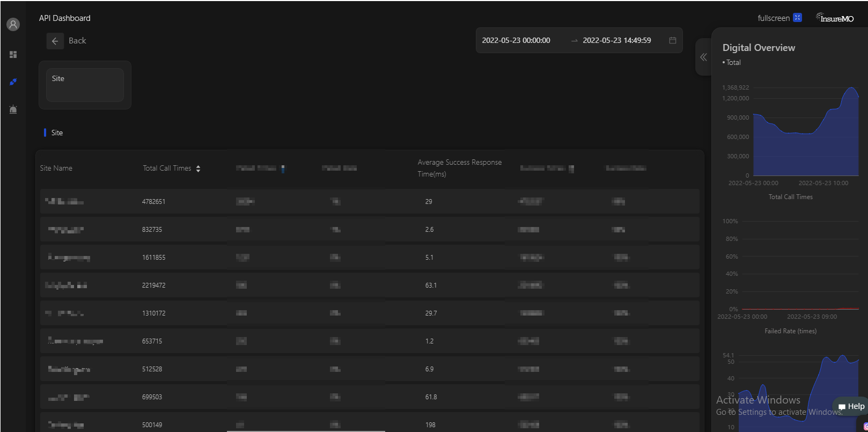Screen dimensions: 868x432
Task: Select the row with 653715 calls
Action: 370,341
